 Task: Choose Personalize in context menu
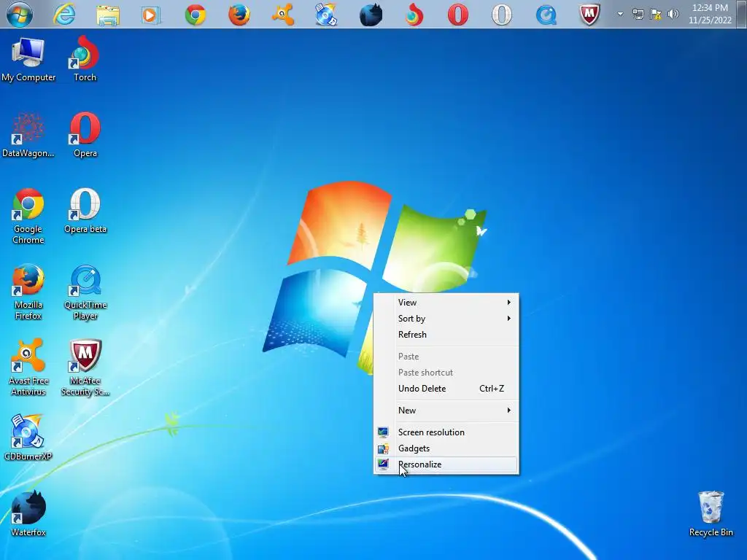tap(446, 464)
